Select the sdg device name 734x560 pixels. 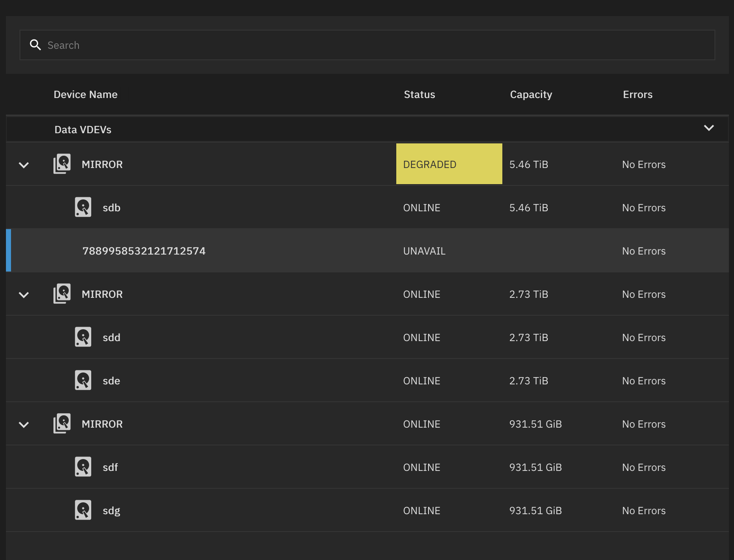(x=112, y=511)
